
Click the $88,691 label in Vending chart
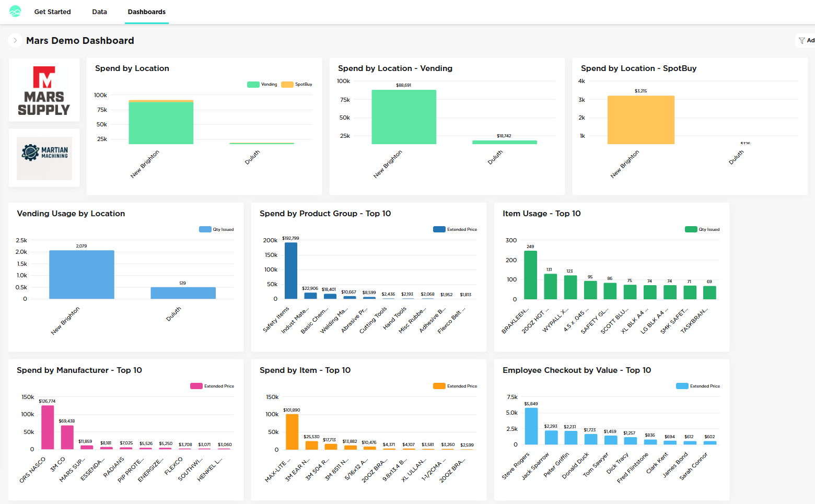[403, 85]
